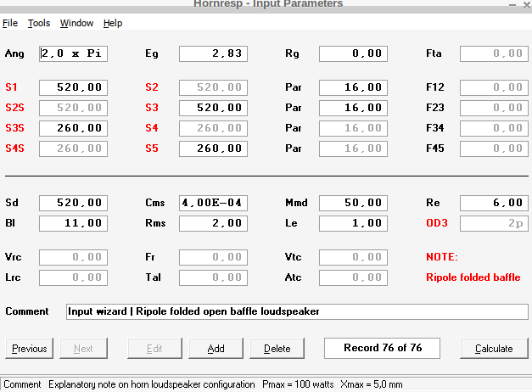This screenshot has height=392, width=532.
Task: Click the F12 field
Action: coord(494,87)
